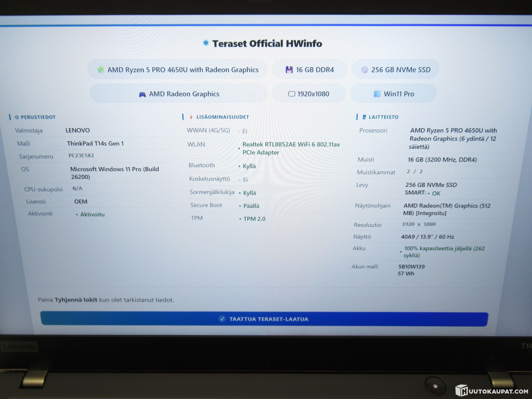Viewport: 532px width, 399px height.
Task: Click the Sarjanumero label
Action: 36,156
